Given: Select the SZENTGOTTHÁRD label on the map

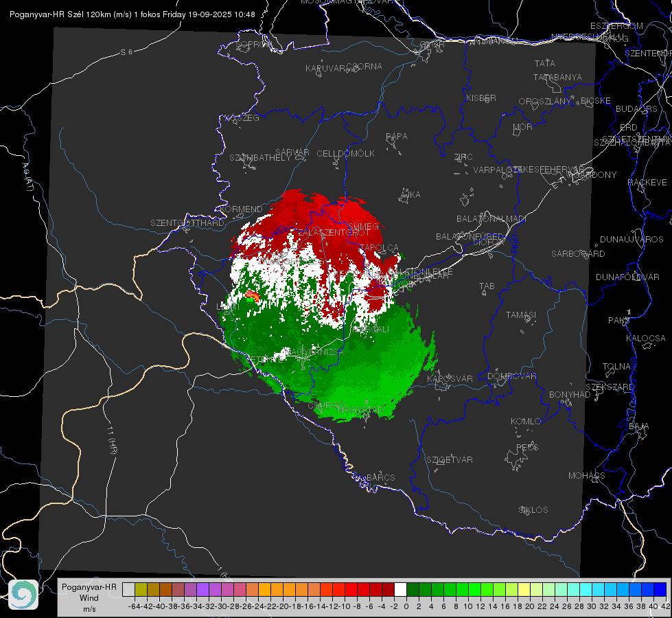Looking at the screenshot, I should [x=187, y=223].
